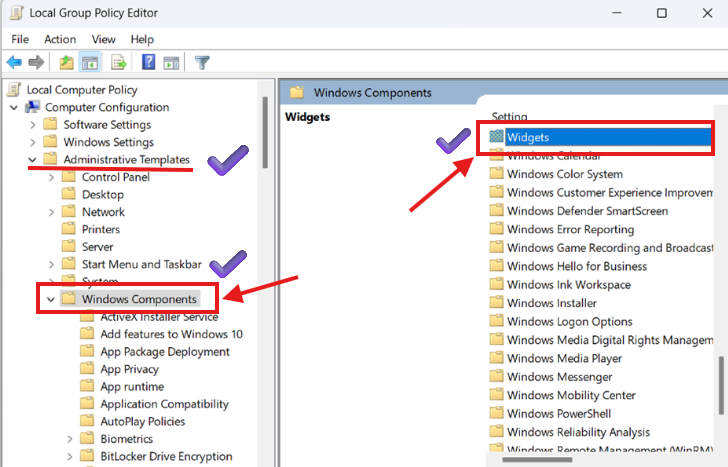This screenshot has height=467, width=728.
Task: Select Windows Defender SmartScreen item
Action: 579,211
